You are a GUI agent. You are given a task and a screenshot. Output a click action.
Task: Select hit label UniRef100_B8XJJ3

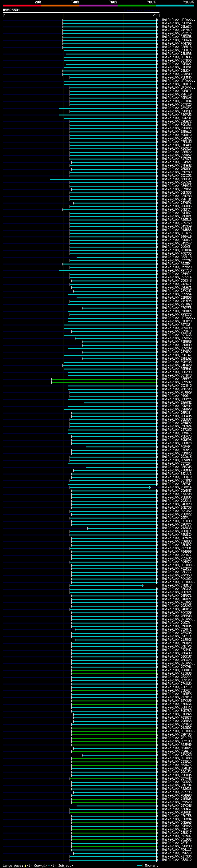click(177, 474)
